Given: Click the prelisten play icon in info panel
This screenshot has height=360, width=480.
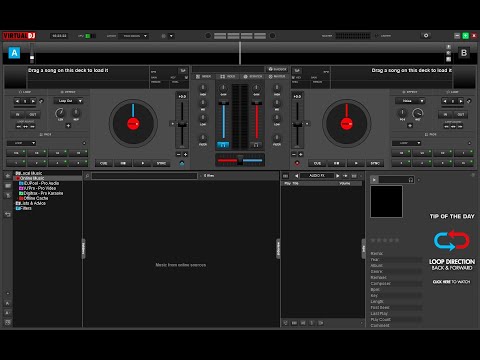Looking at the screenshot, I should pos(374,180).
